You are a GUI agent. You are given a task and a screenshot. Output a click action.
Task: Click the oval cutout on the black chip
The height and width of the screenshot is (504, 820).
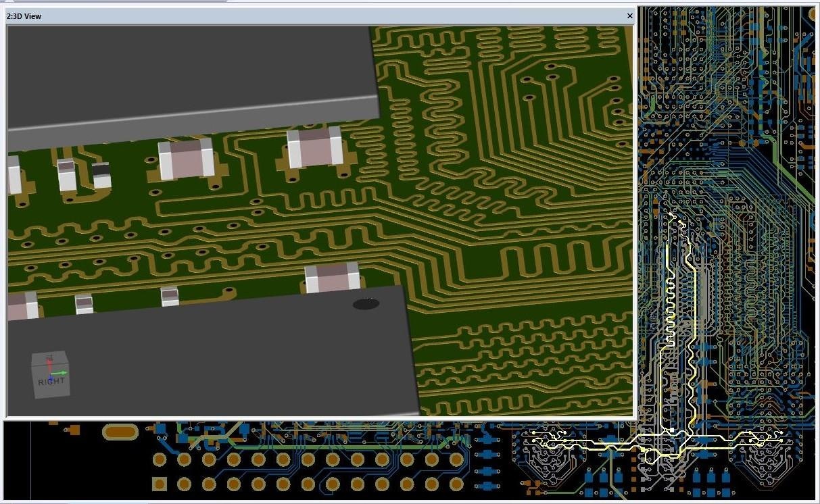(x=366, y=304)
